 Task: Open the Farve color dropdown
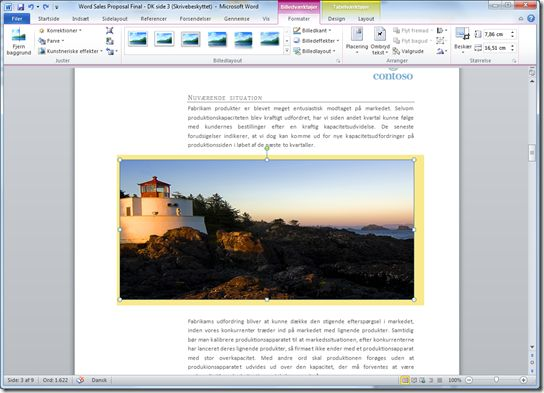point(52,41)
